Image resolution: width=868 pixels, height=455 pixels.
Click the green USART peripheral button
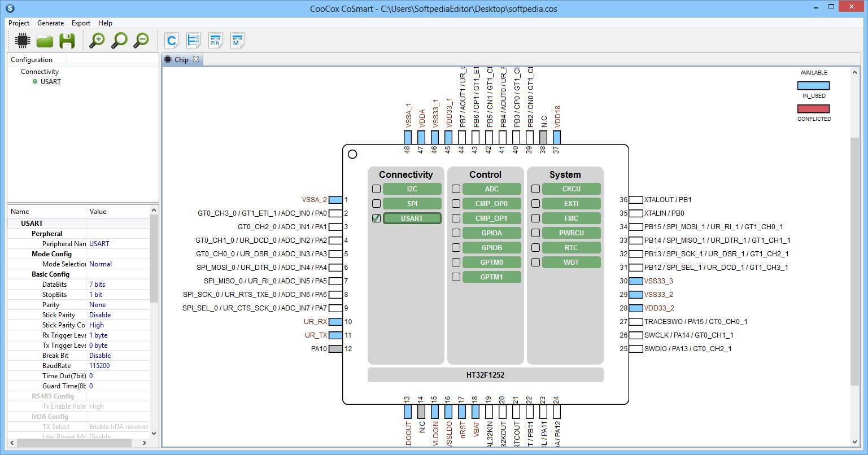[412, 218]
